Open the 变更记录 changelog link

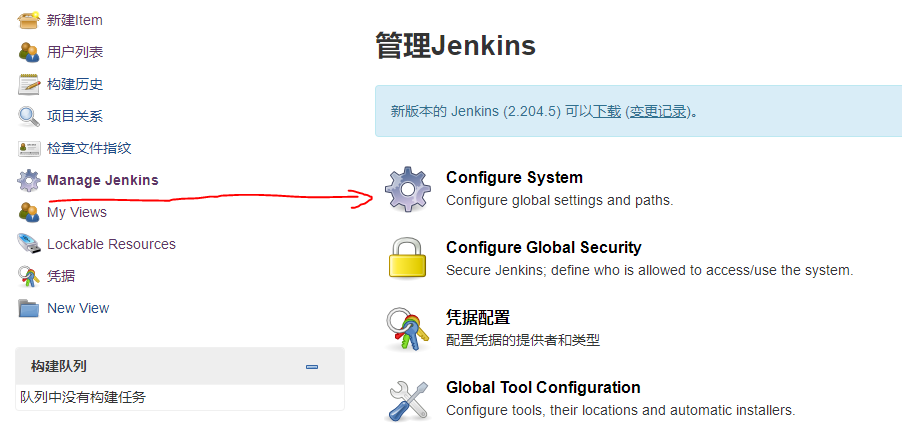pos(658,112)
